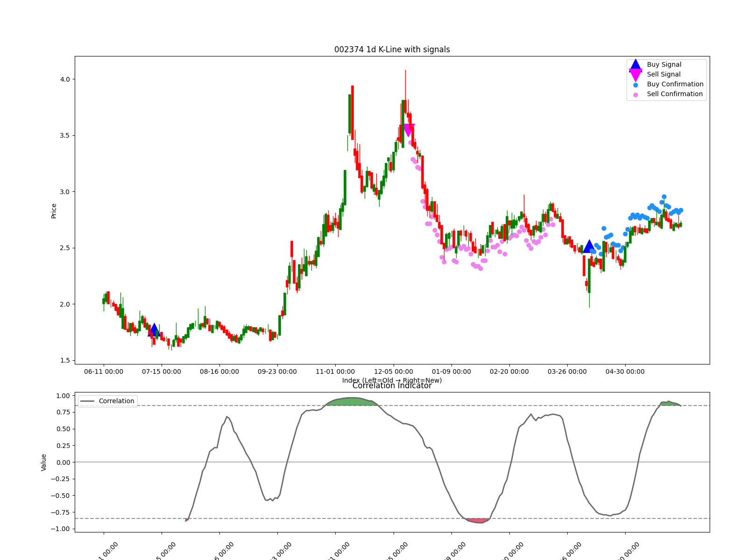Click the −1.00 correlation tick label

point(61,529)
